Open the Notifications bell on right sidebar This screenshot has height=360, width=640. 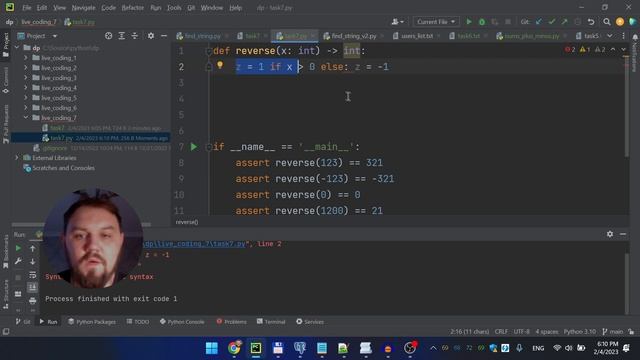(635, 37)
